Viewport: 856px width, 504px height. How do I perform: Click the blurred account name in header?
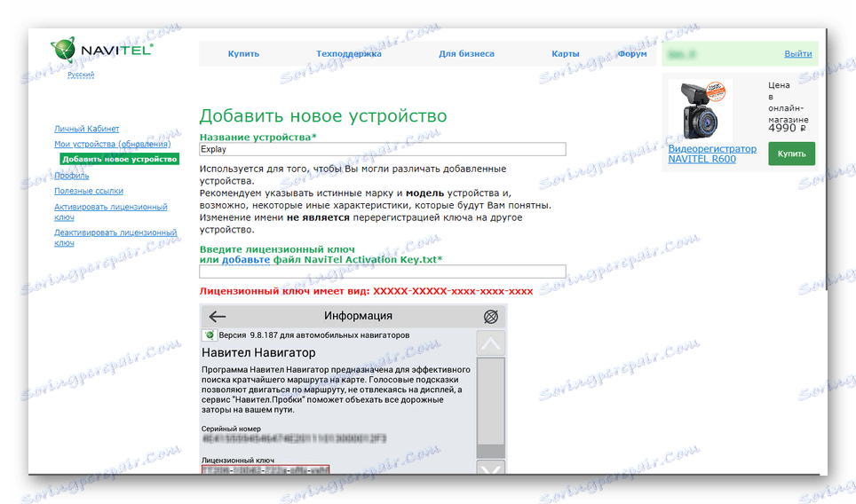point(682,54)
